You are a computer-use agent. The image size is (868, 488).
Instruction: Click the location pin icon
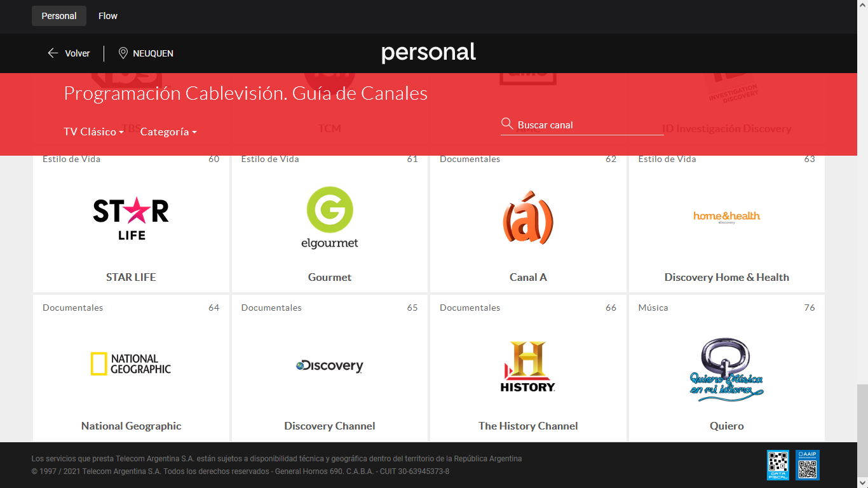coord(123,53)
